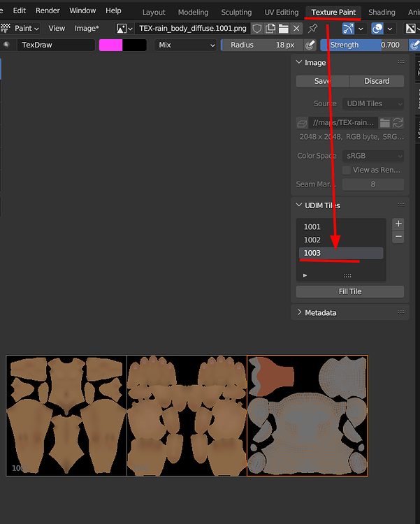The height and width of the screenshot is (524, 420).
Task: Open the Help menu
Action: click(113, 10)
